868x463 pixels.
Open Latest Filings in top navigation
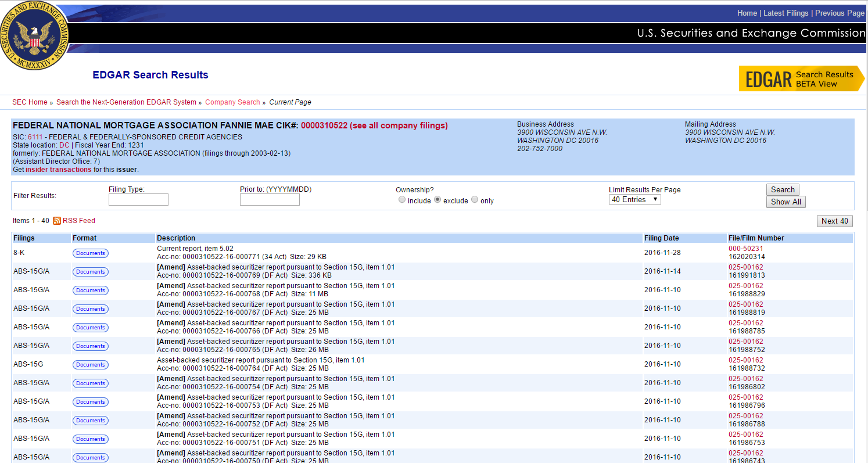[x=785, y=13]
